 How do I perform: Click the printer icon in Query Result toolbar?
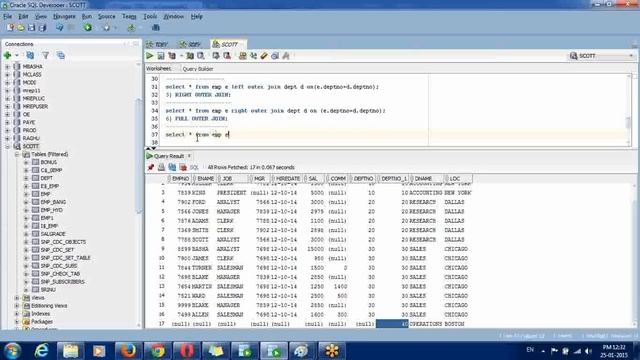161,167
